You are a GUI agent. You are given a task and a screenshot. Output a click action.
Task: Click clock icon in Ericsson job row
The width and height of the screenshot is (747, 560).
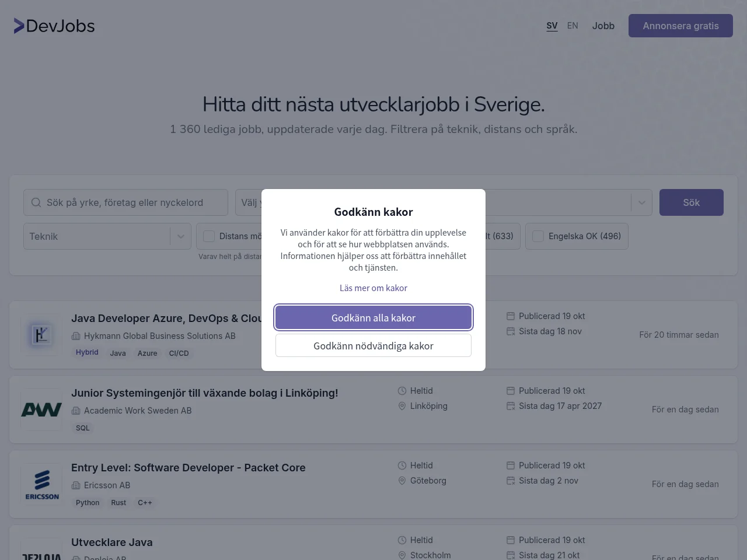click(x=402, y=466)
